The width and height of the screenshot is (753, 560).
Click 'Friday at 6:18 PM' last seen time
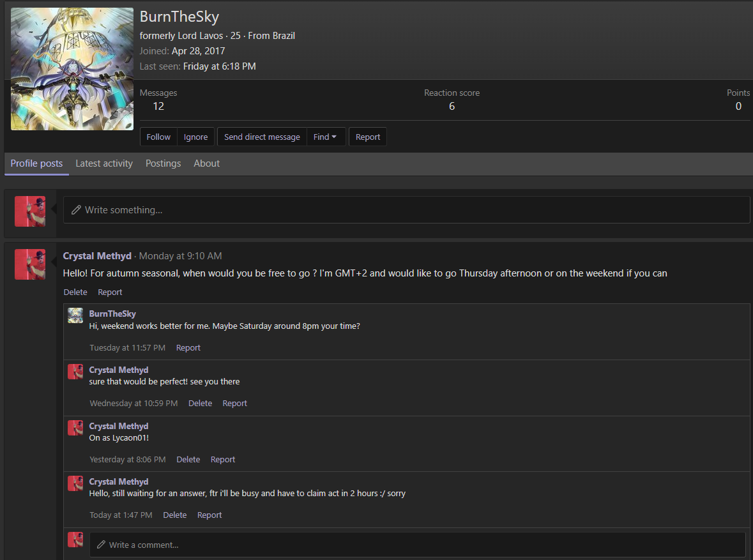click(220, 66)
